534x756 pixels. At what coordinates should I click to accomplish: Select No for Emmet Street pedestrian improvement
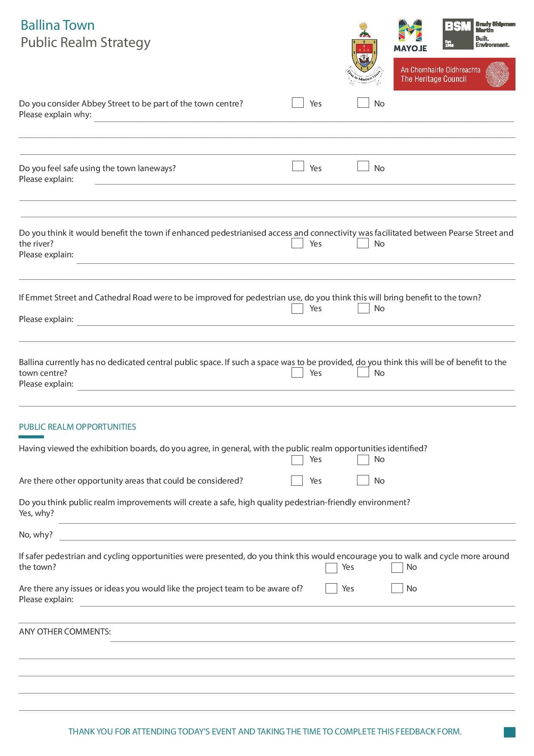363,308
